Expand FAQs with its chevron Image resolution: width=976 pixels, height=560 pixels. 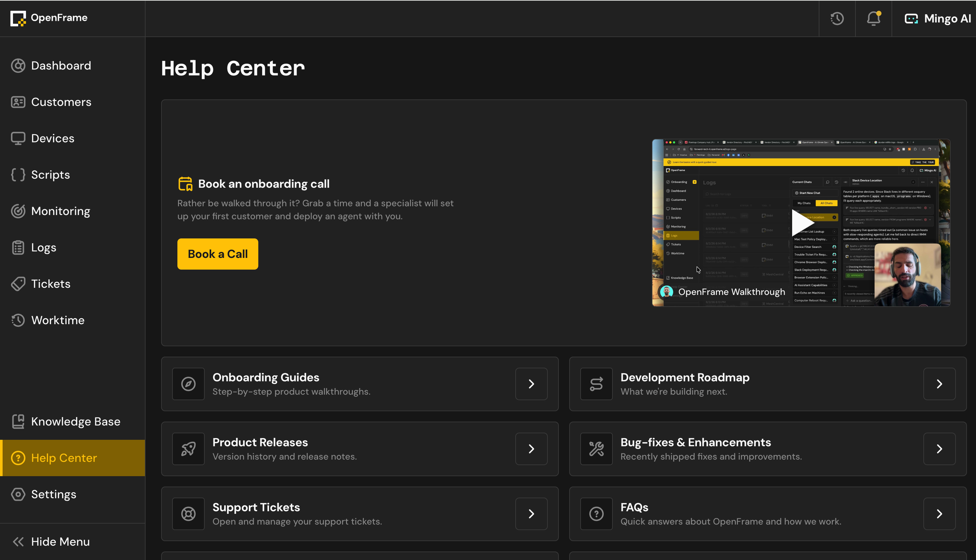[940, 514]
